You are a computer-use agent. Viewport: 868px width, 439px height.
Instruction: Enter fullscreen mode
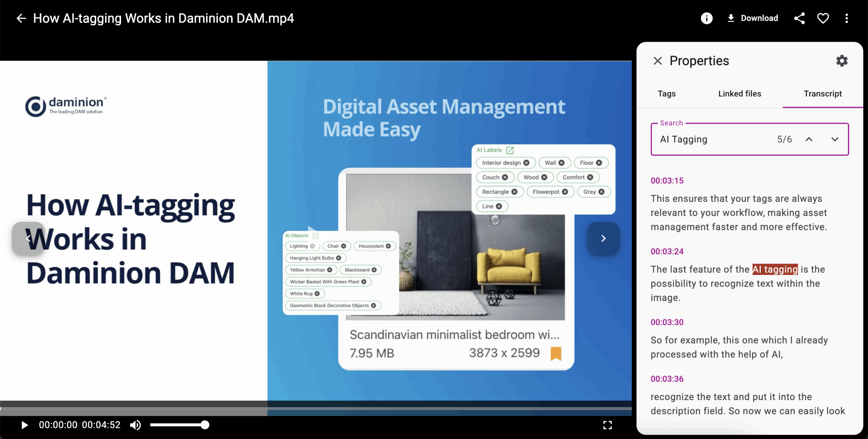pyautogui.click(x=607, y=425)
